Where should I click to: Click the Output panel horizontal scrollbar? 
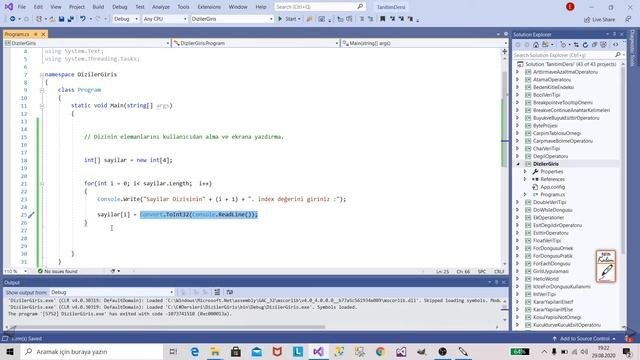[167, 327]
